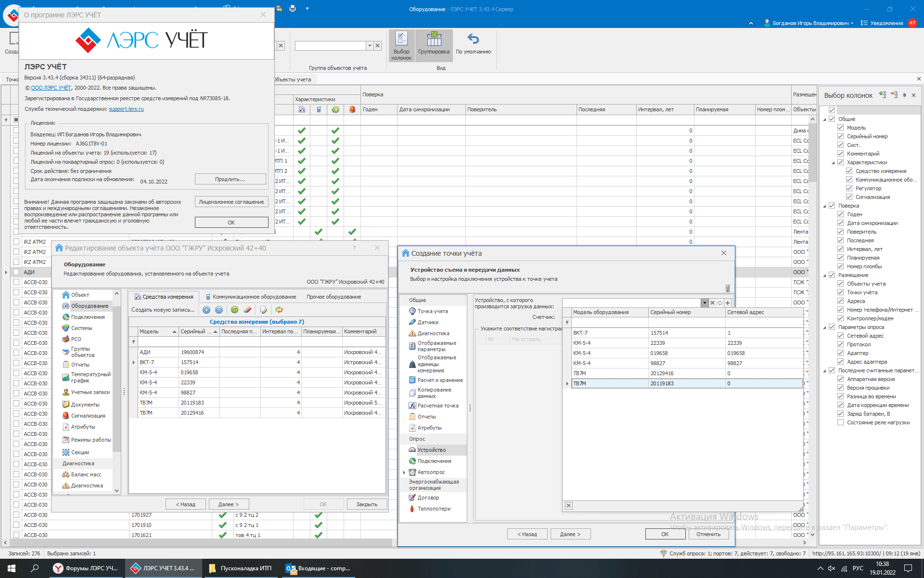
Task: Click the Группировка ribbon button
Action: coord(434,45)
